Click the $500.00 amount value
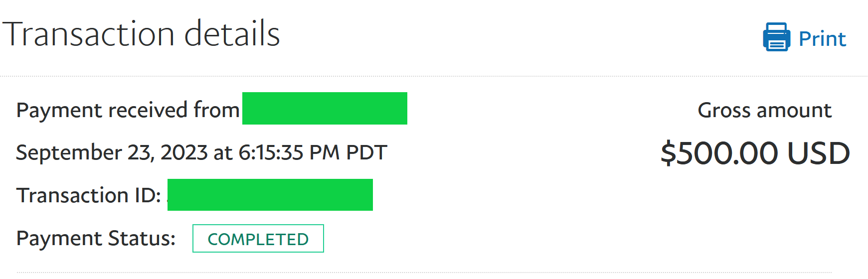Viewport: 868px width, 279px height. coord(719,153)
